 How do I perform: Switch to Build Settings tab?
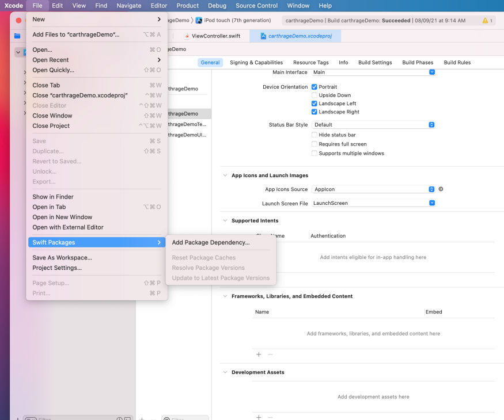click(375, 63)
